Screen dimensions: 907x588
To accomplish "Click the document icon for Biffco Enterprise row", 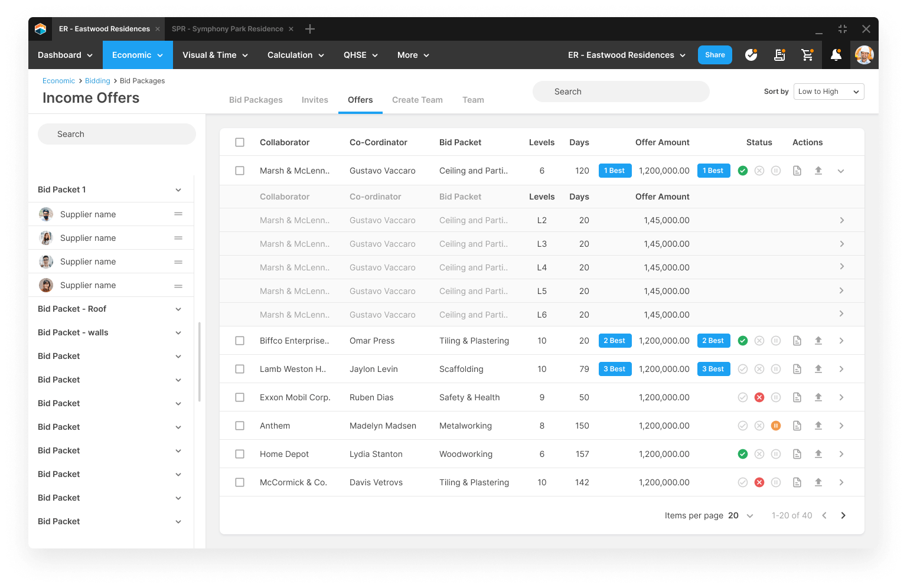I will pyautogui.click(x=797, y=341).
